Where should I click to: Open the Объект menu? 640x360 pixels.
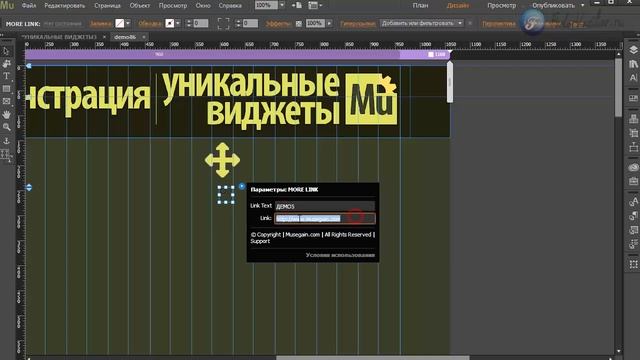(140, 6)
